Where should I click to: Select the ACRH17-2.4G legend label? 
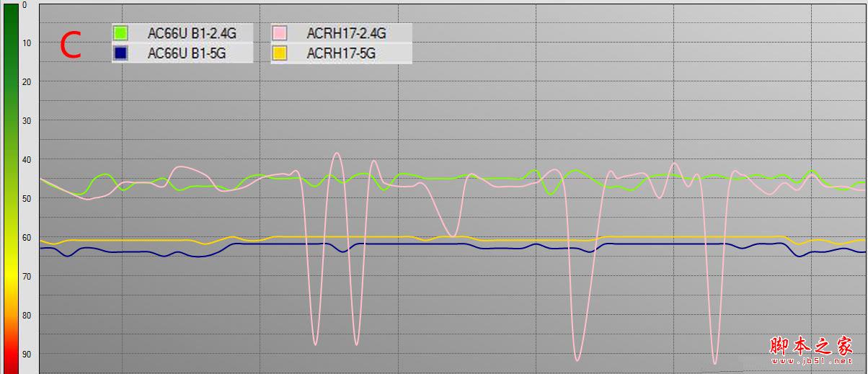(347, 33)
